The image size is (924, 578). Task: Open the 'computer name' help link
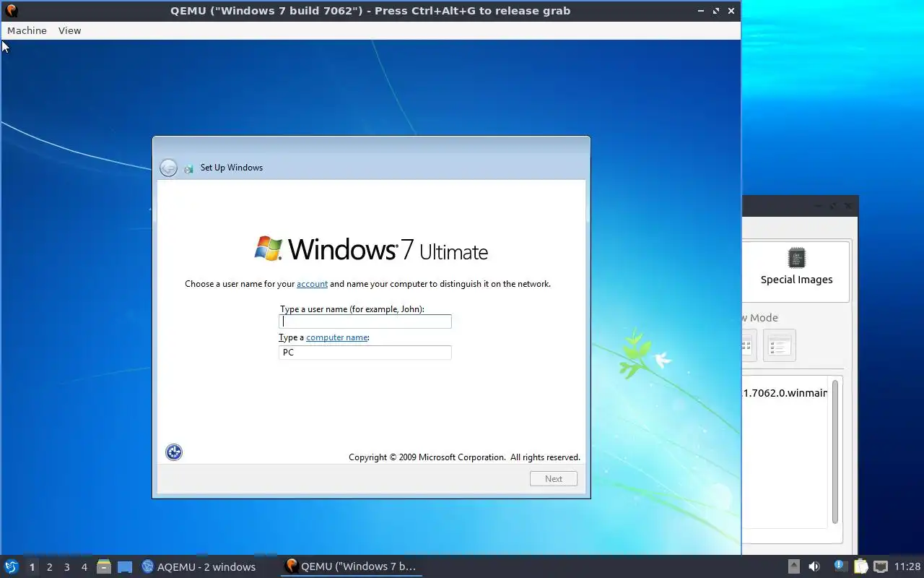pyautogui.click(x=337, y=337)
